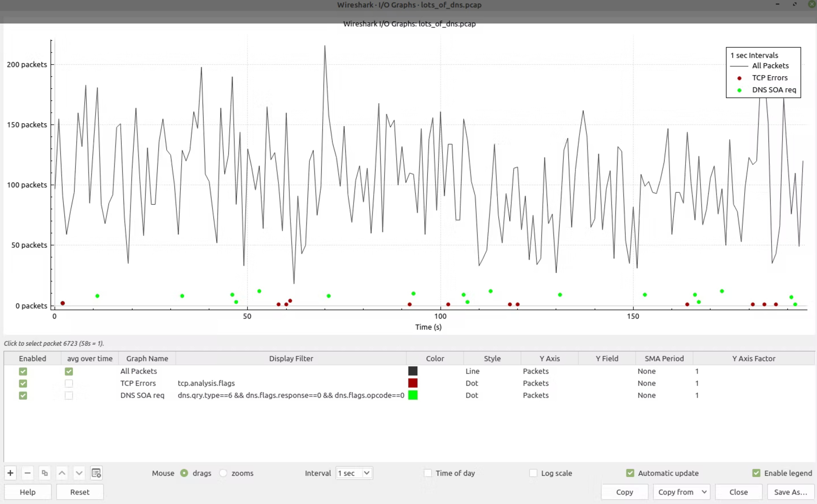
Task: Disable the TCP Errors graph checkbox
Action: [23, 383]
